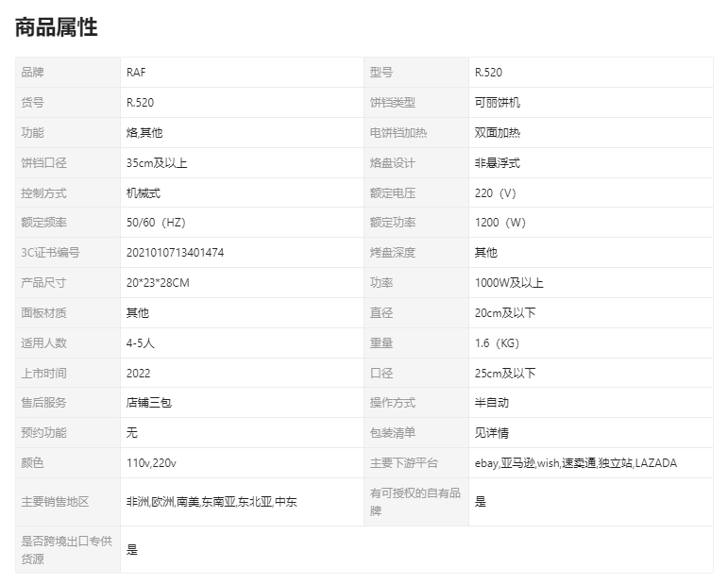Click the 货号 label cell
The image size is (728, 584).
coord(68,103)
